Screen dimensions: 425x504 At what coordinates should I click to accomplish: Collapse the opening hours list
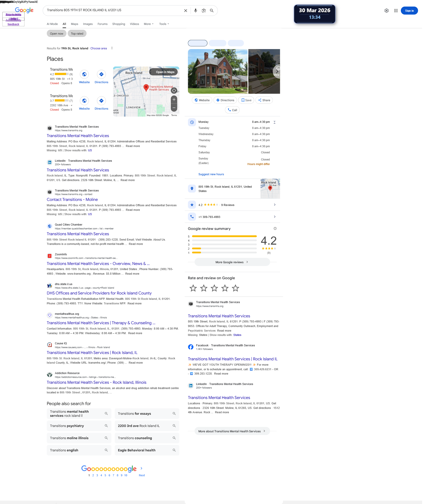(275, 122)
